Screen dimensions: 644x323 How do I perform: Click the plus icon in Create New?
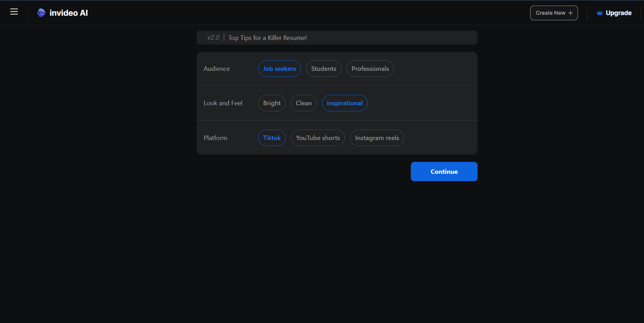(570, 13)
